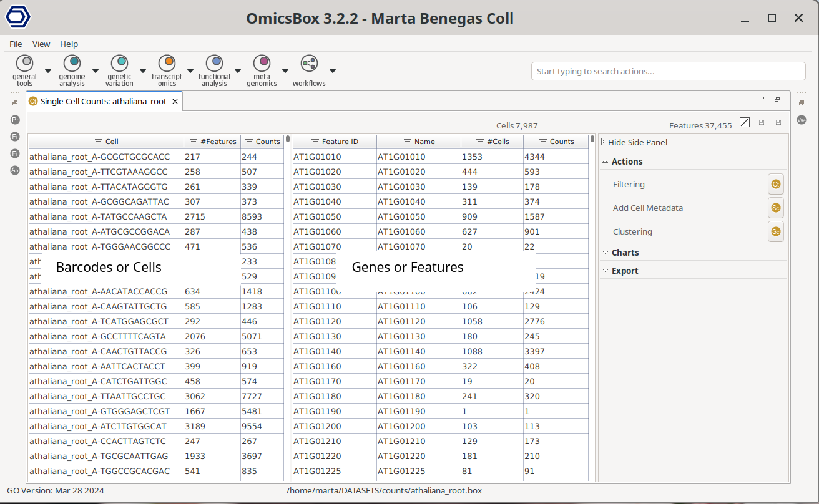Click the Add Cell Metadata icon button

click(775, 208)
